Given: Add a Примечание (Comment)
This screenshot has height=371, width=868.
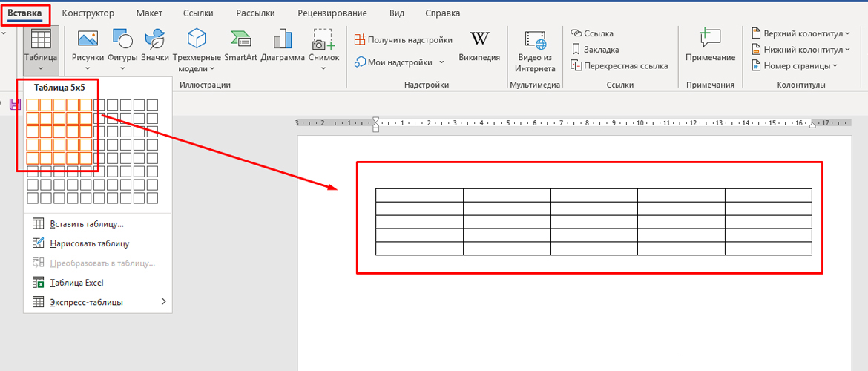Looking at the screenshot, I should (710, 40).
